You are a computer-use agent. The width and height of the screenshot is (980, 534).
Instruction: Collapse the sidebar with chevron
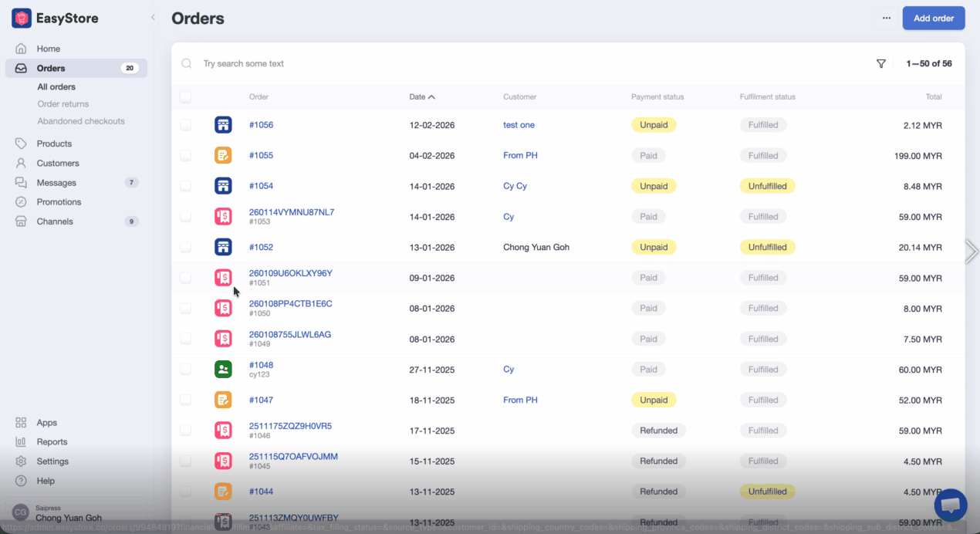pyautogui.click(x=153, y=18)
